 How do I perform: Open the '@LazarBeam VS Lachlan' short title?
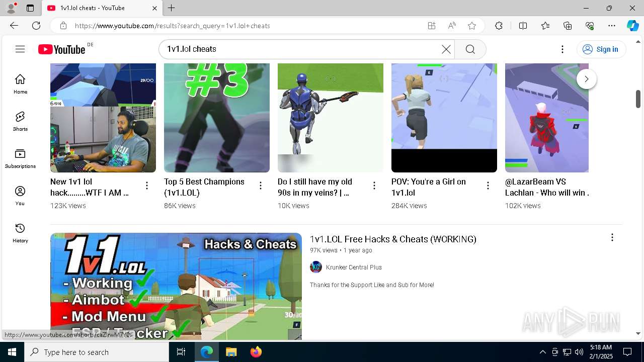click(547, 187)
